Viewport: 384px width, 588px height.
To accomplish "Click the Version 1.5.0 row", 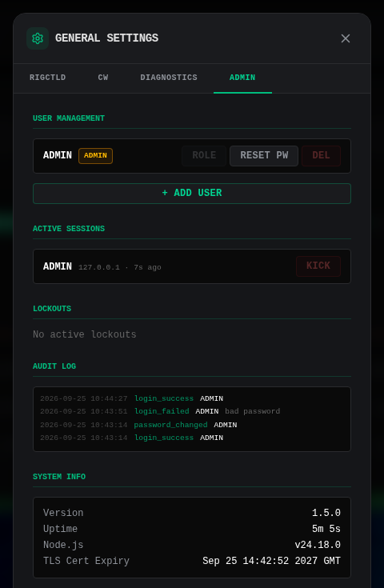I will click(x=192, y=513).
